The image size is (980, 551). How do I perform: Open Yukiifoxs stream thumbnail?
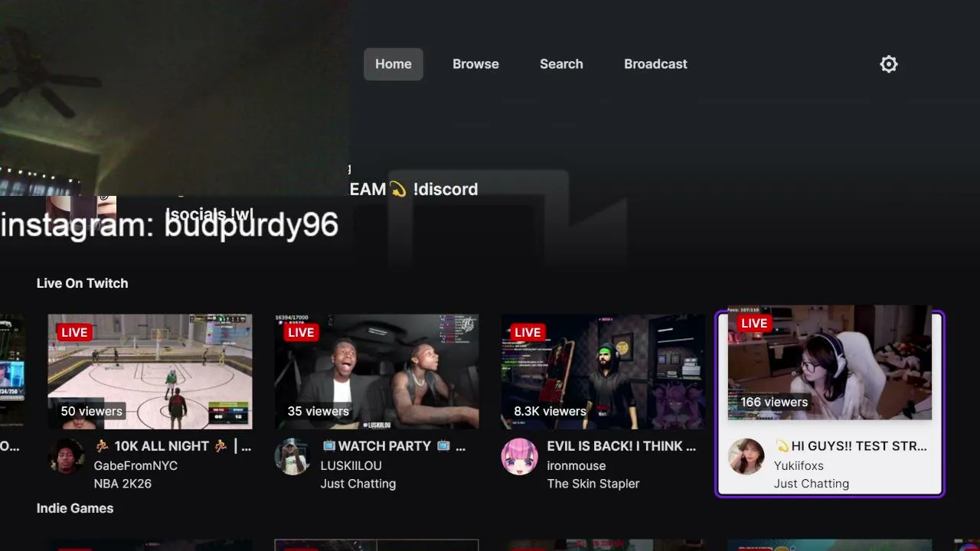830,363
